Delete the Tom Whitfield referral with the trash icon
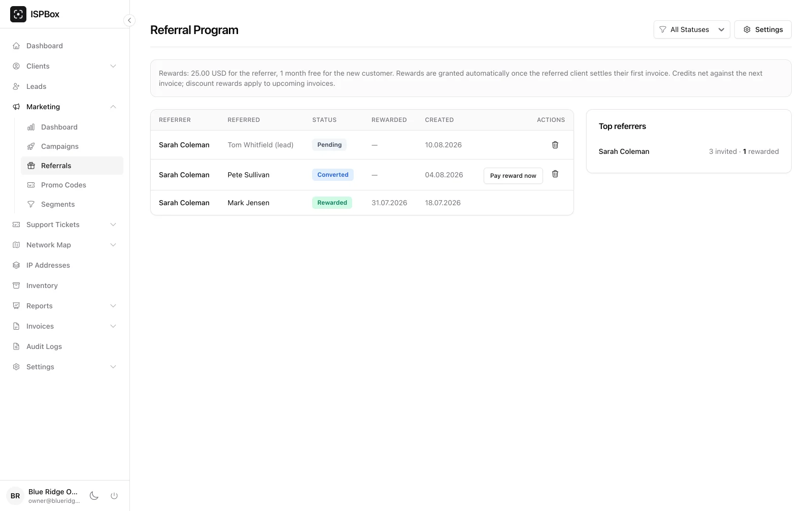Viewport: 812px width, 511px height. pos(555,145)
